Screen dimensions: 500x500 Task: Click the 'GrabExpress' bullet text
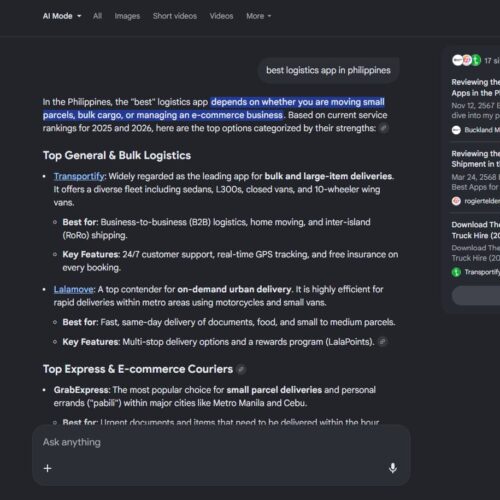[81, 390]
